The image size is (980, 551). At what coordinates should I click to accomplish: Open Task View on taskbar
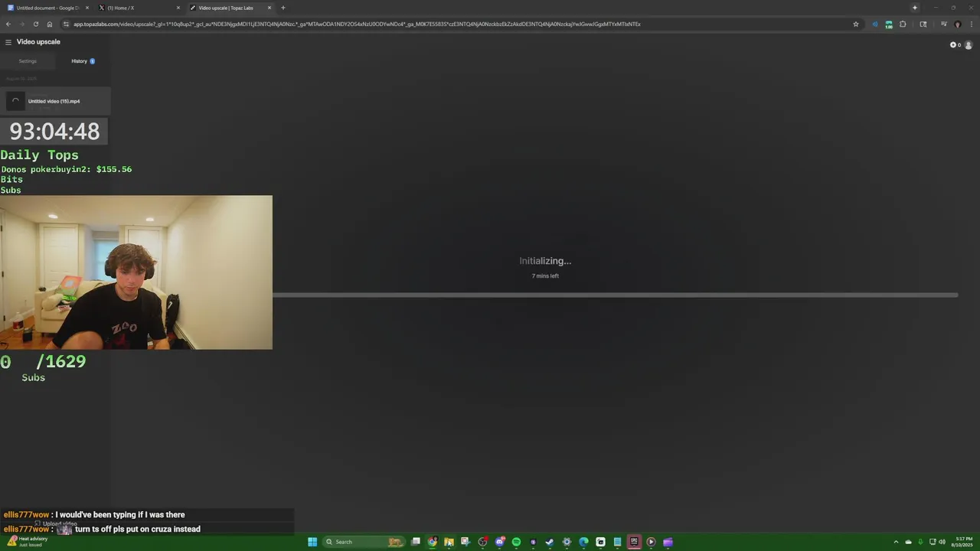tap(416, 542)
